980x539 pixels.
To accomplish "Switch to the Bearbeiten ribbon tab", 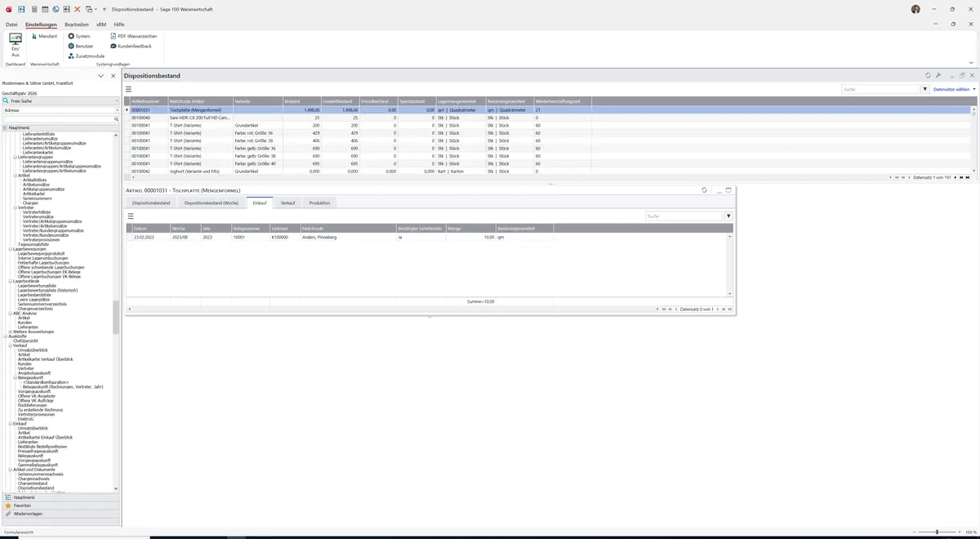I will 77,24.
